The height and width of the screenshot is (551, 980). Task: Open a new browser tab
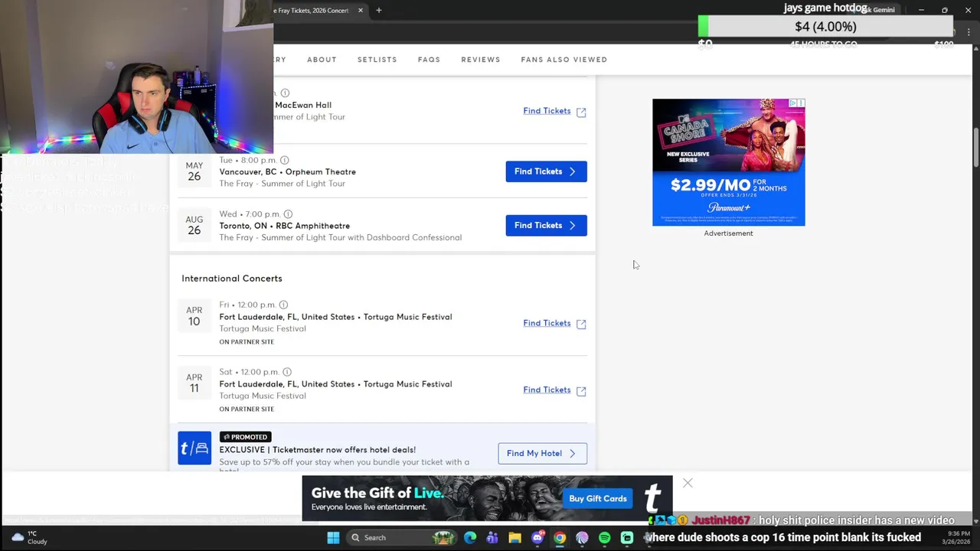tap(378, 10)
